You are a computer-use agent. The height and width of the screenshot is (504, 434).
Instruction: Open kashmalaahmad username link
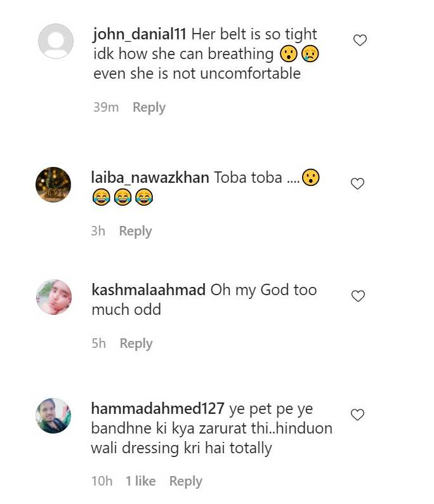click(148, 289)
